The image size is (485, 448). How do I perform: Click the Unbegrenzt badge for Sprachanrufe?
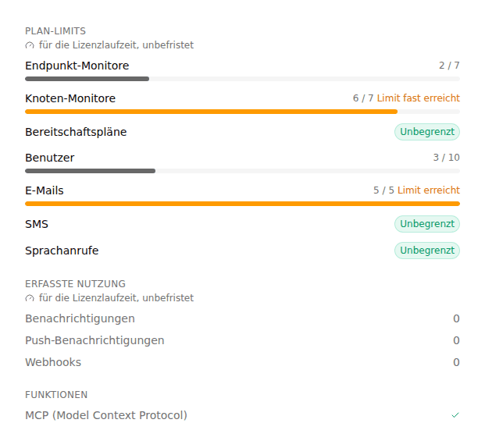click(x=427, y=251)
